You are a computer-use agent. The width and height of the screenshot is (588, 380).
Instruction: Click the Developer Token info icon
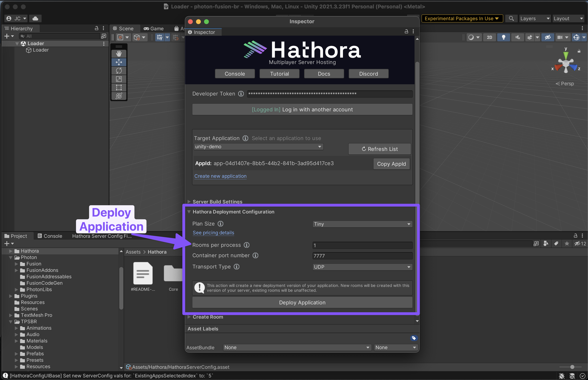[241, 94]
